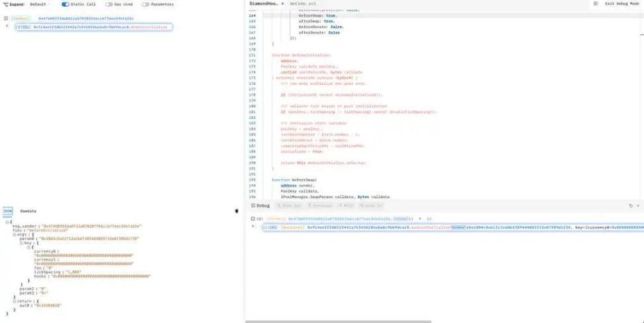Screen dimensions: 644x323
Task: Switch to the Rawdata tab
Action: coord(28,210)
